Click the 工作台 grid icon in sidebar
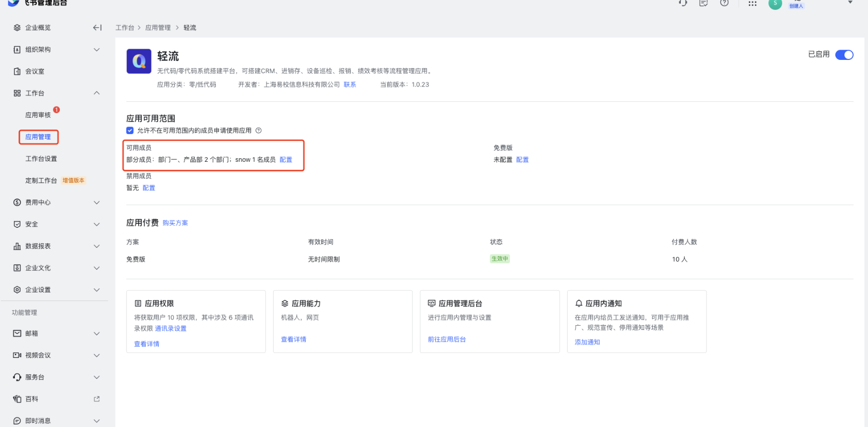The image size is (868, 427). 17,93
